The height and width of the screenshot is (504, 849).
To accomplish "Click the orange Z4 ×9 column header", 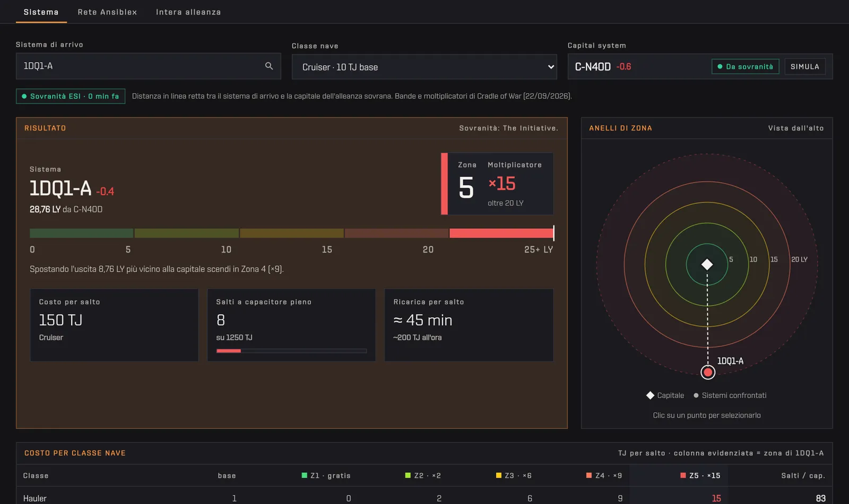I will click(x=604, y=475).
